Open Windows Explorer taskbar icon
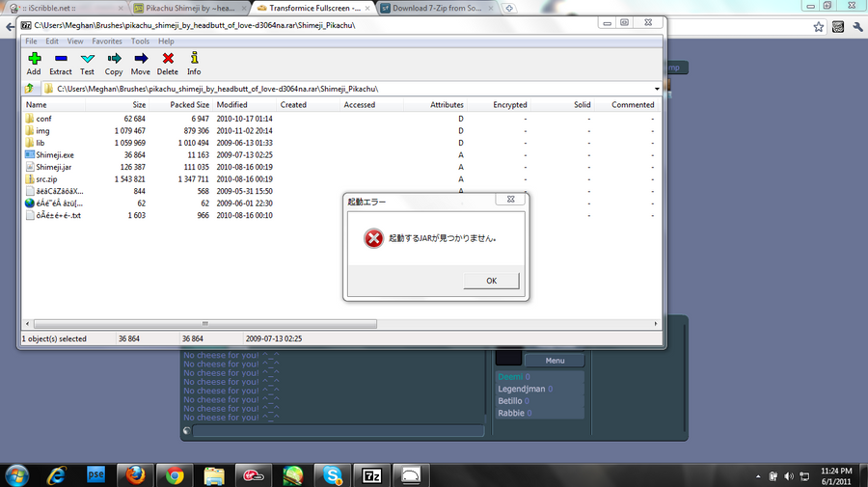This screenshot has width=868, height=487. 214,476
